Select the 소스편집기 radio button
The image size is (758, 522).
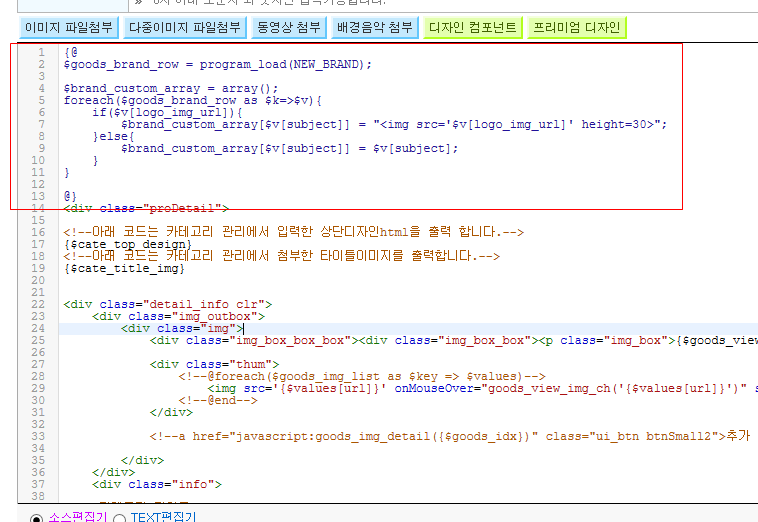[36, 519]
